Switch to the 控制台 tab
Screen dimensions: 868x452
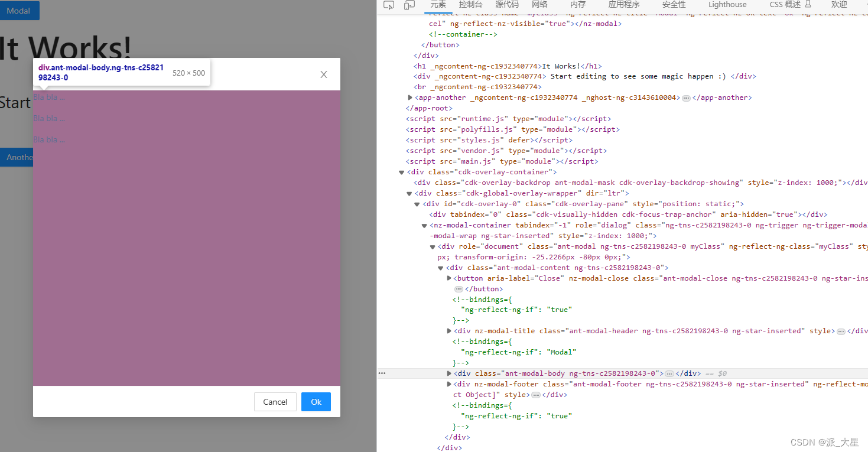(x=470, y=5)
